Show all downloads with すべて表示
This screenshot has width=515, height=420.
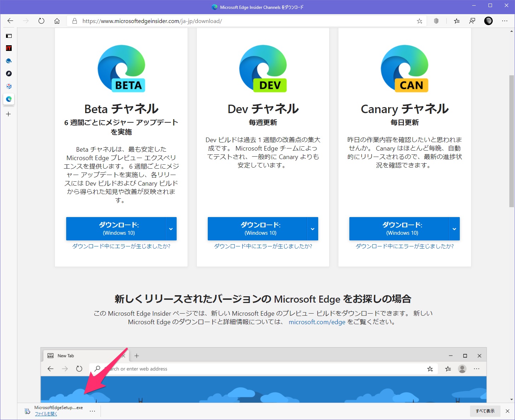click(485, 411)
